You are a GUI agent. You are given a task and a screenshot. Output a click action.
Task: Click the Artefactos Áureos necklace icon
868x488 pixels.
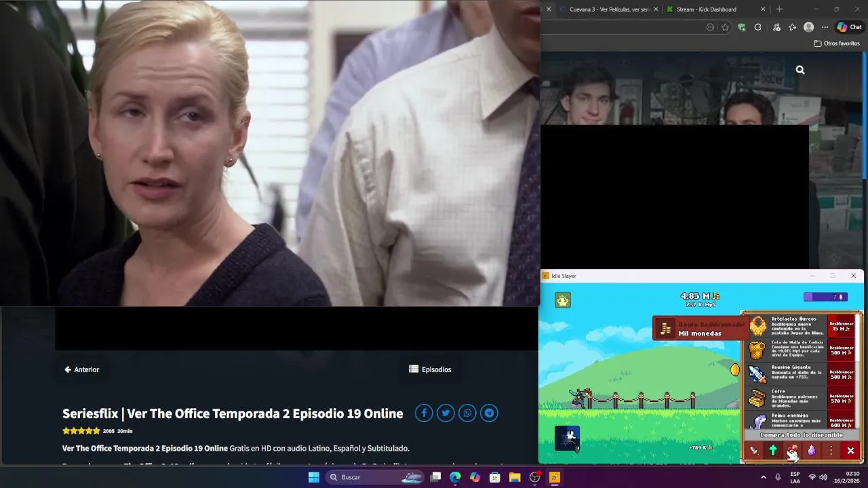(757, 326)
